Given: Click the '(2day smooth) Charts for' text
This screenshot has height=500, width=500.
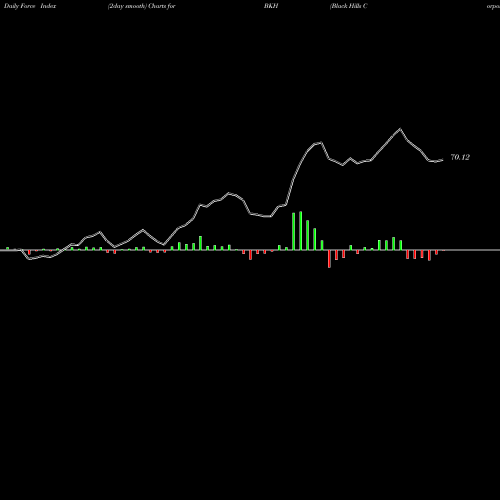Looking at the screenshot, I should point(142,6).
